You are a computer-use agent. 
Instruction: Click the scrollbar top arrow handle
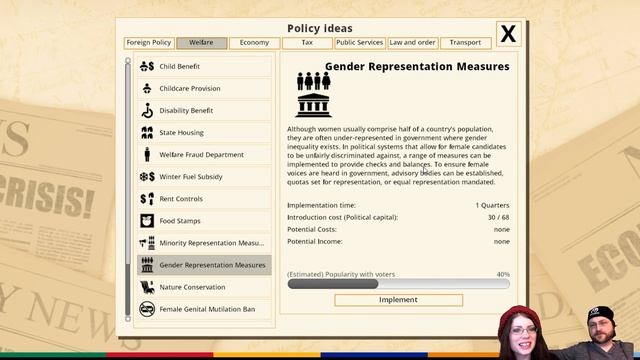(x=128, y=60)
